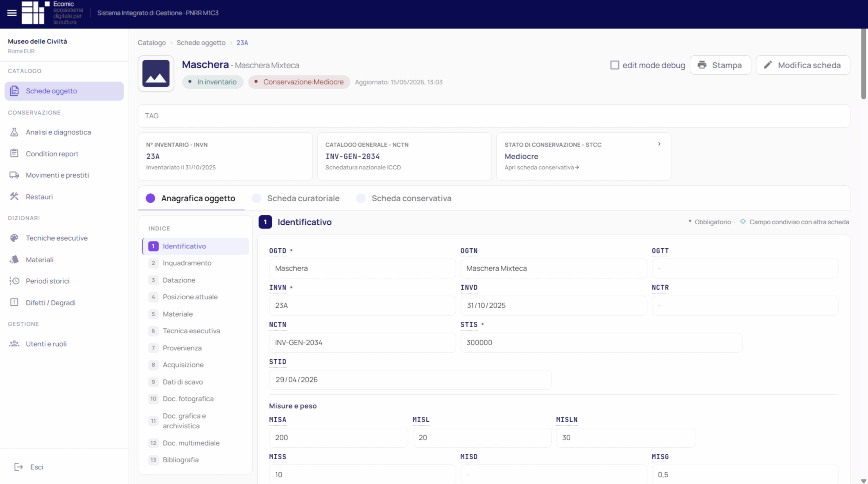Open Condition report clipboard icon

14,153
